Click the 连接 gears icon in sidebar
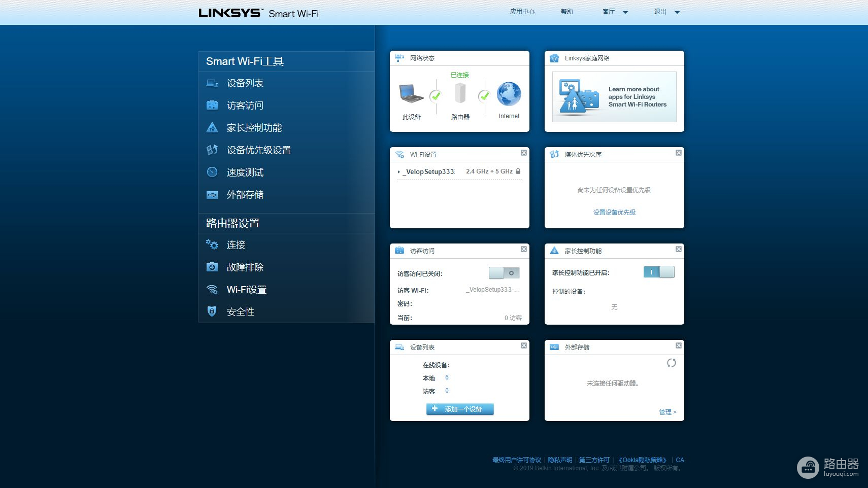This screenshot has width=868, height=488. click(212, 245)
